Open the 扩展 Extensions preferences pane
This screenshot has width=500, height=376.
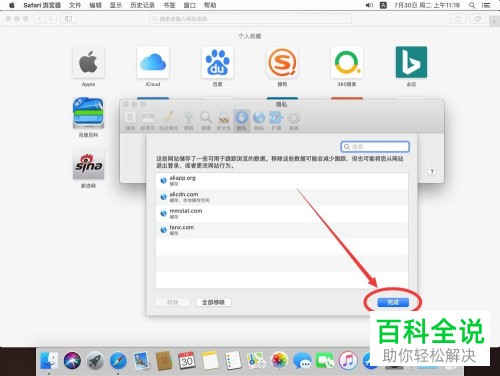tap(276, 121)
